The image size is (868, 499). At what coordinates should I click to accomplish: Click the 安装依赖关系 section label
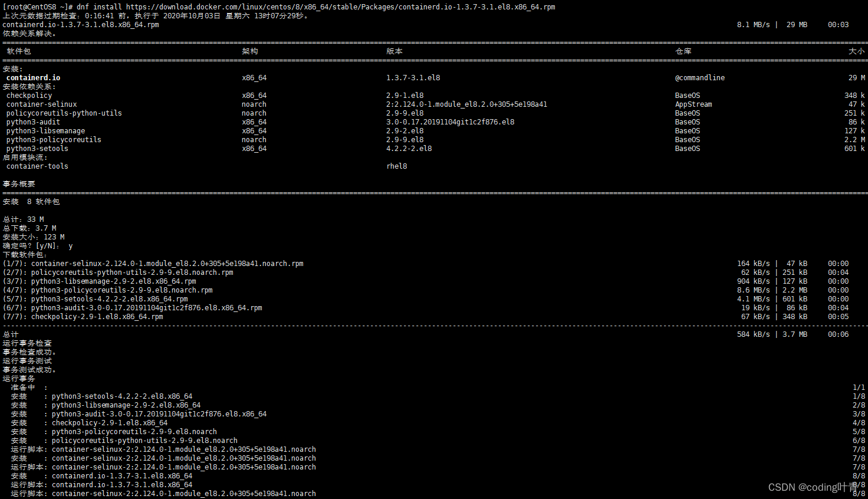tap(29, 87)
